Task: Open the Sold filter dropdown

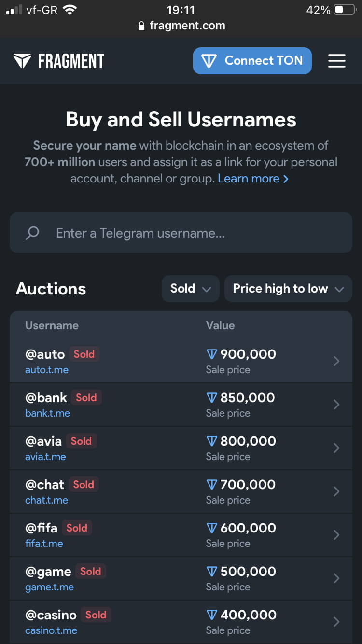Action: 190,289
